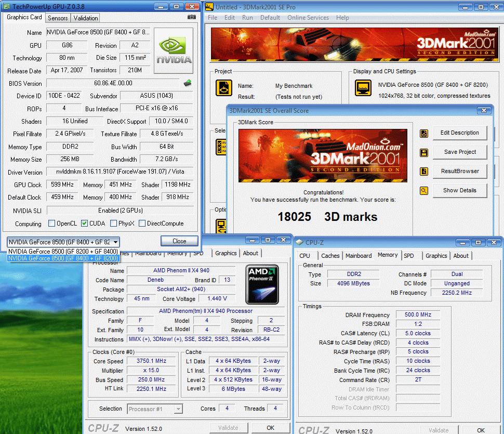The width and height of the screenshot is (504, 434).
Task: Open CPU tab in CPU-Z Memory window
Action: click(304, 256)
